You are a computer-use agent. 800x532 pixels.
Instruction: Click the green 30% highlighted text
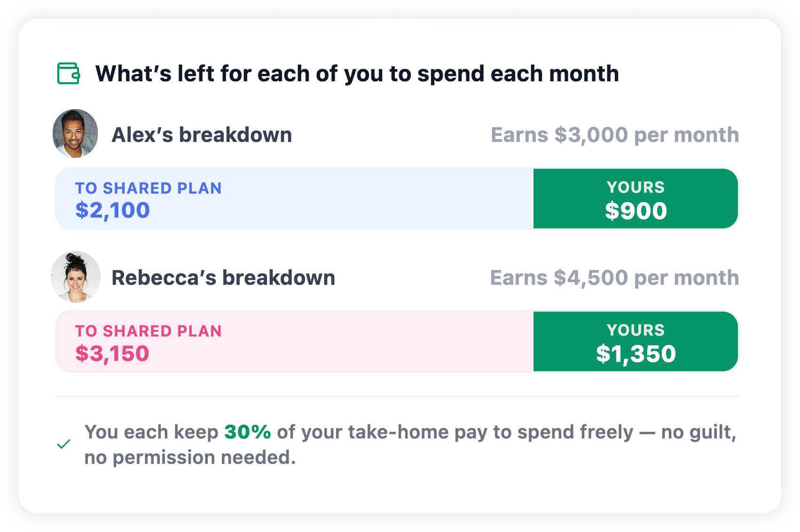click(248, 432)
